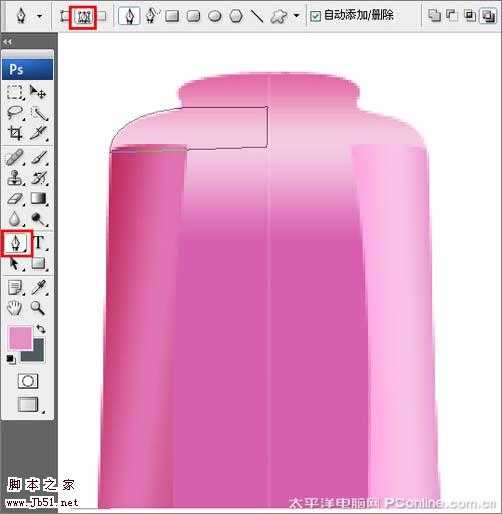
Task: Click the Ps logo in toolbox
Action: [x=27, y=69]
